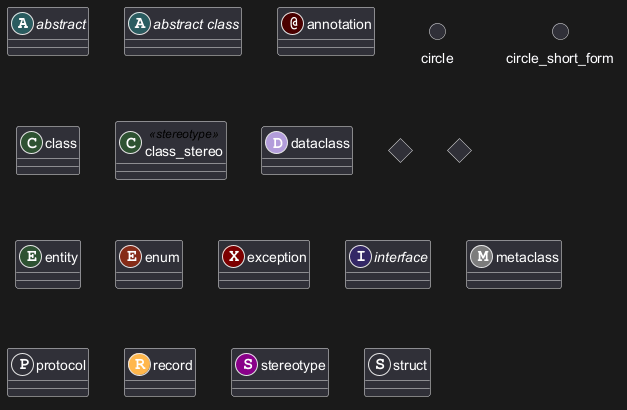The height and width of the screenshot is (410, 627).
Task: Click the purple I interface icon
Action: [x=360, y=257]
